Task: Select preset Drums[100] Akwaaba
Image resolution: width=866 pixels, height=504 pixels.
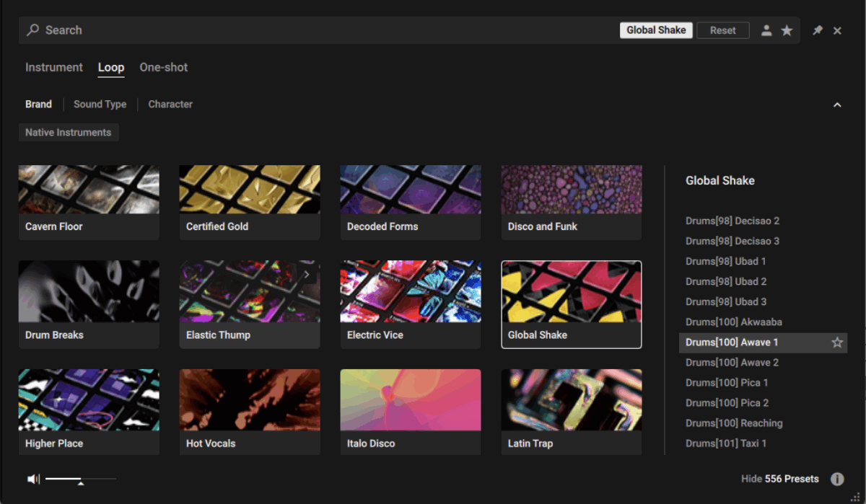Action: click(734, 322)
